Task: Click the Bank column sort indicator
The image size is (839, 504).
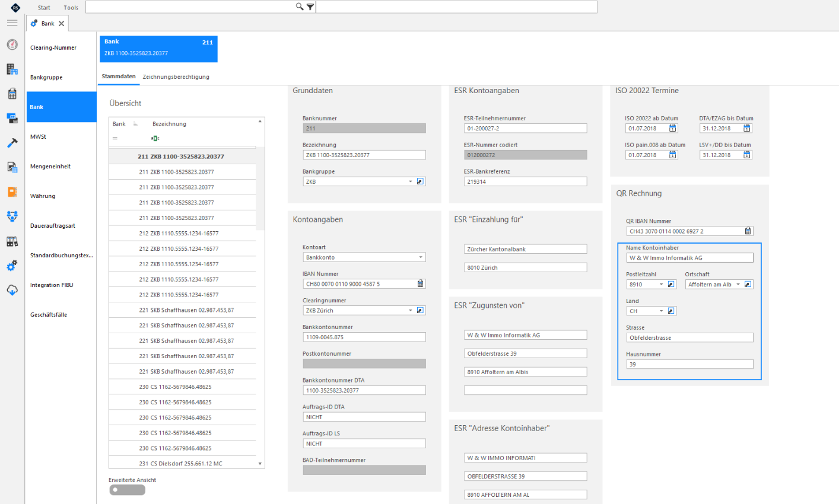Action: pos(135,124)
